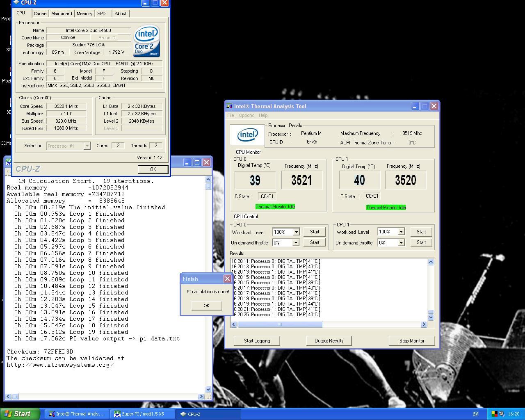Select the SPD tab
525x420 pixels.
pos(101,14)
